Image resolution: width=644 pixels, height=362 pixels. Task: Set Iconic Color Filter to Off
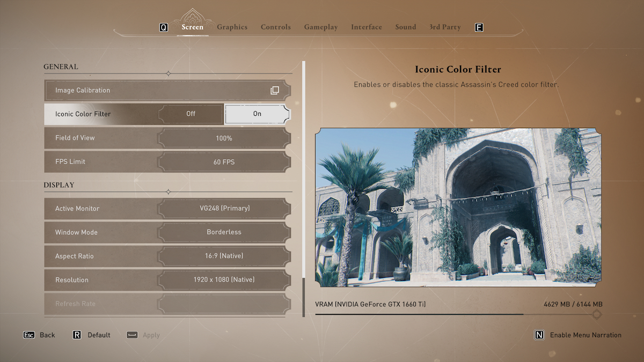[191, 114]
